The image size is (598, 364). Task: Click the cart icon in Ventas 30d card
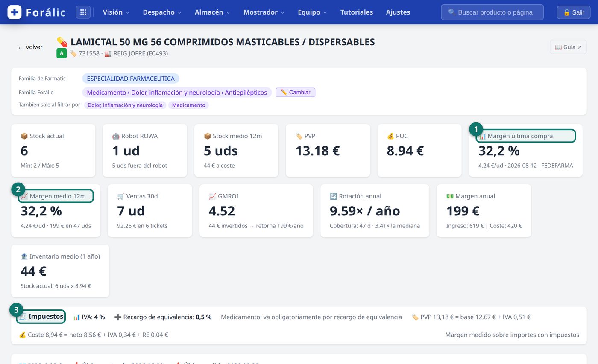coord(120,196)
